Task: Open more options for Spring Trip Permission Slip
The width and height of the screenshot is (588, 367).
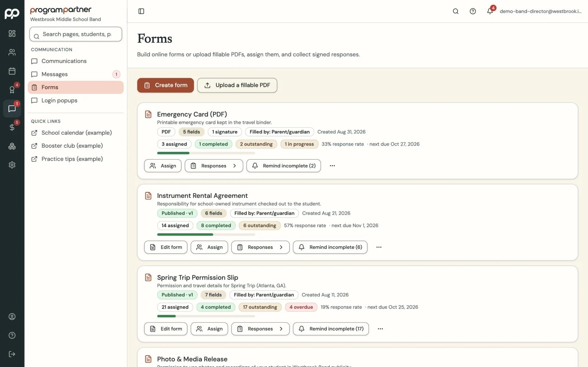Action: [380, 329]
